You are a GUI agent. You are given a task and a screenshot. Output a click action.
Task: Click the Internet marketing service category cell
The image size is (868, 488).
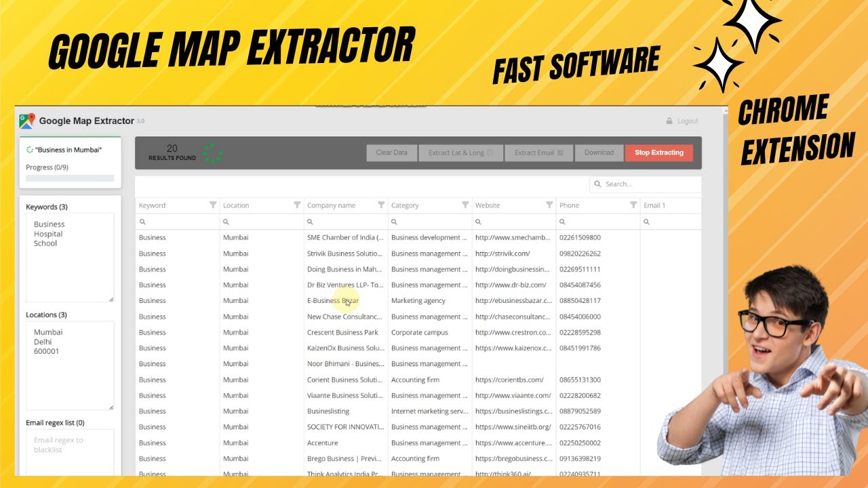coord(430,411)
